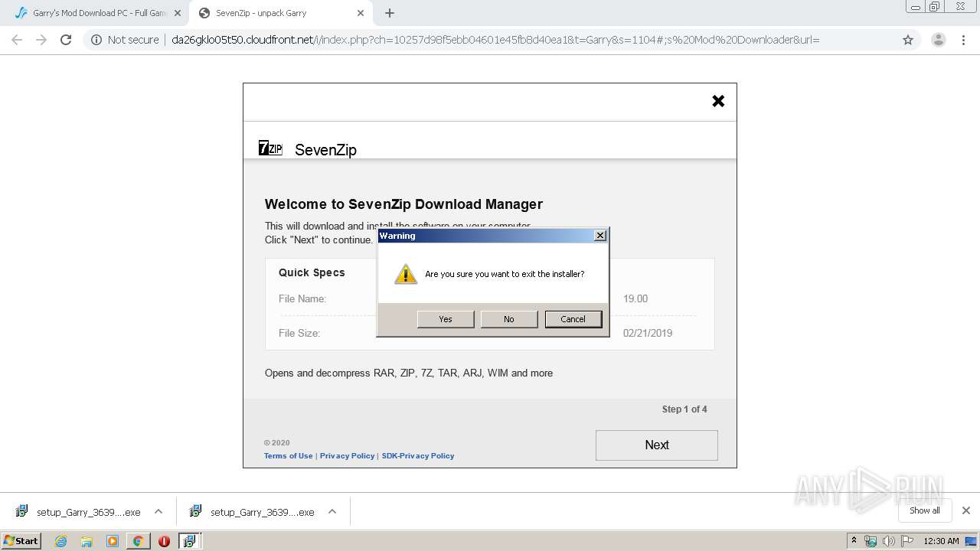This screenshot has width=980, height=551.
Task: Open the volume speaker tray icon
Action: pos(888,541)
